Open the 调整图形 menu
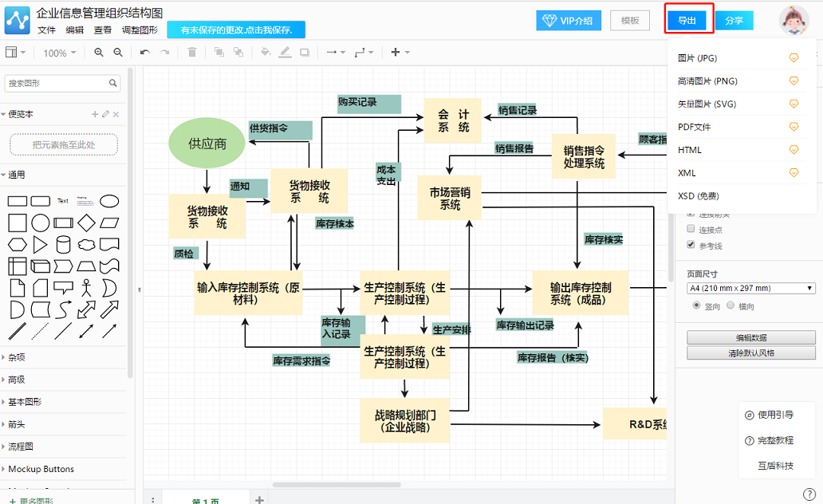The width and height of the screenshot is (823, 504). [140, 30]
